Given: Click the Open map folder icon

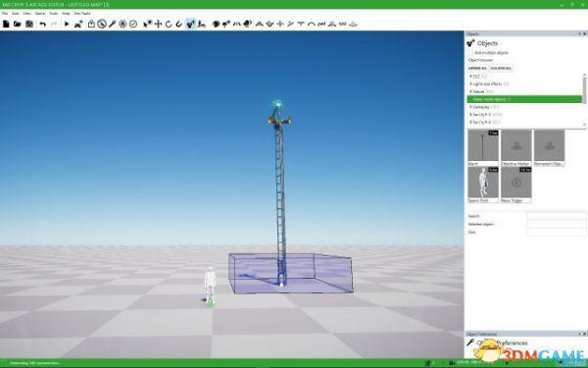Looking at the screenshot, I should 18,24.
